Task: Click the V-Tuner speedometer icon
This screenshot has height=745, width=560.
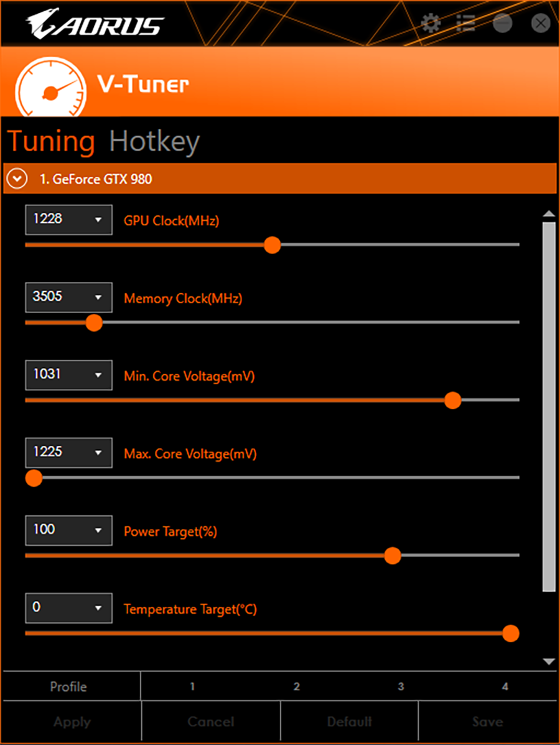Action: (51, 88)
